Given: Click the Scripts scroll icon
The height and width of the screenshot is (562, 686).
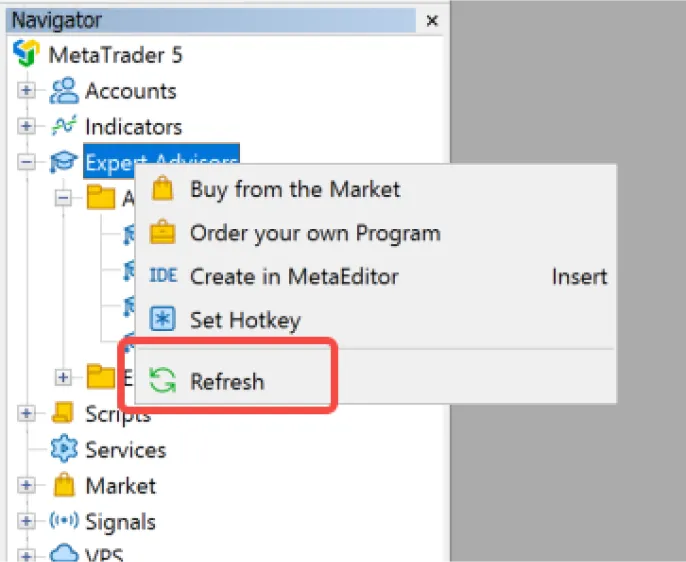Looking at the screenshot, I should (x=63, y=412).
